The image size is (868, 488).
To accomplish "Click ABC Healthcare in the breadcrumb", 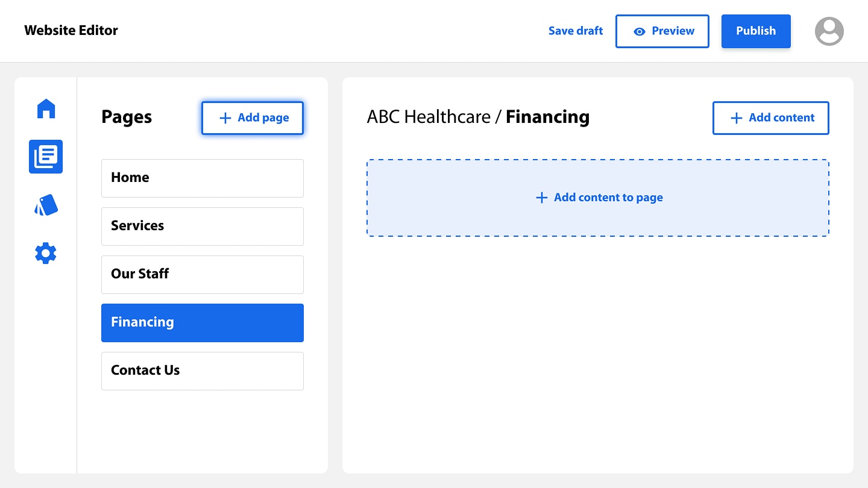I will [429, 117].
